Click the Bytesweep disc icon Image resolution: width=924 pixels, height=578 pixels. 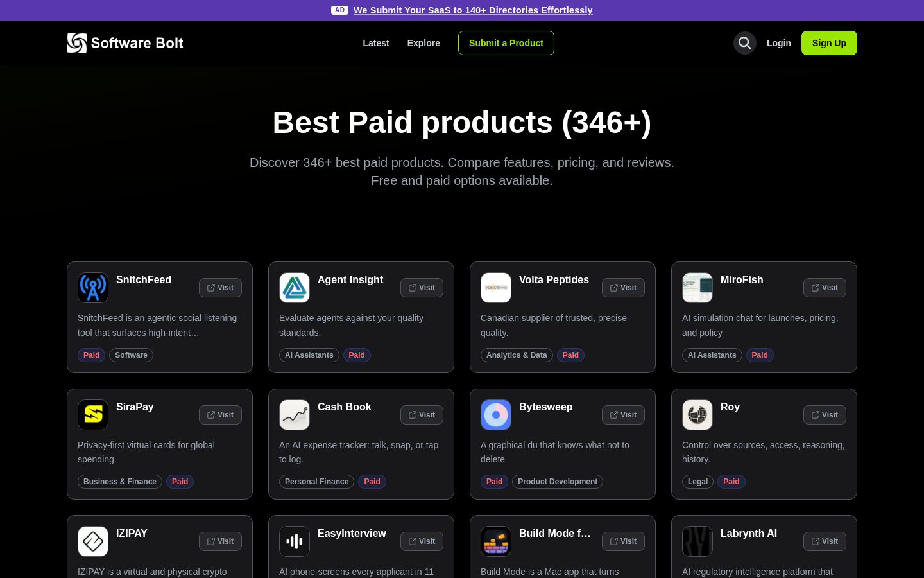496,415
